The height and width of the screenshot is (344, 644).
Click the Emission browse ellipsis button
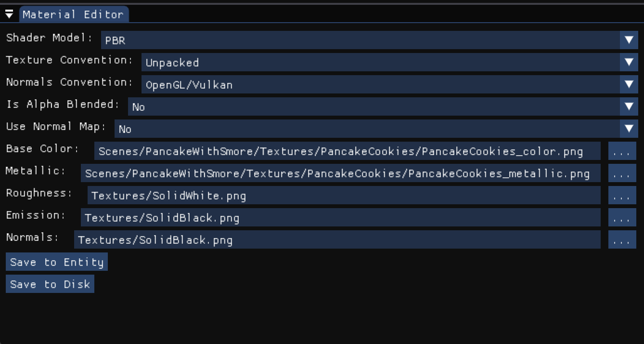622,218
